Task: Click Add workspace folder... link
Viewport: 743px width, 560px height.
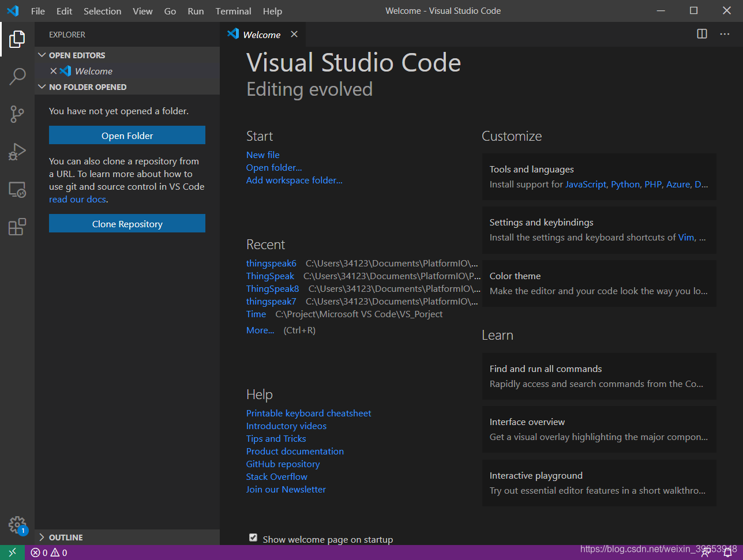Action: [x=294, y=180]
